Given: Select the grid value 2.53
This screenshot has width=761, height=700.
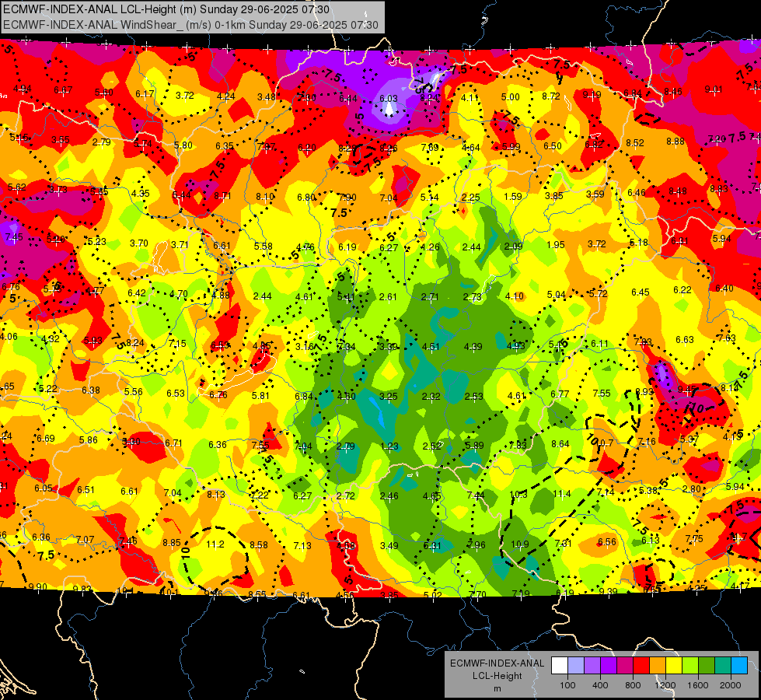Looking at the screenshot, I should click(x=473, y=397).
